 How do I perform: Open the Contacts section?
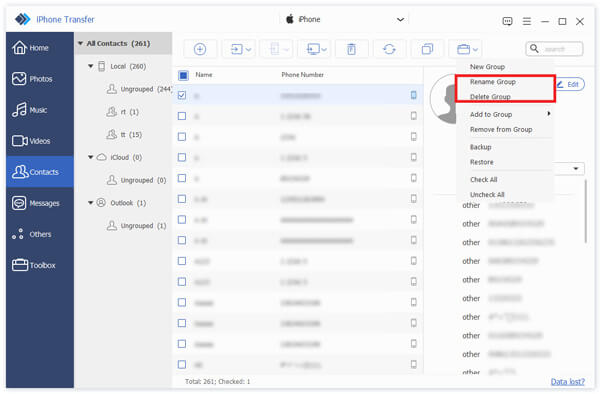(39, 172)
